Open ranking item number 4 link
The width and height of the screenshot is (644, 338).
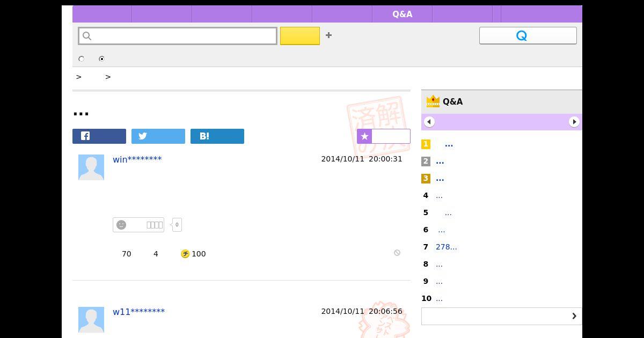pyautogui.click(x=439, y=196)
